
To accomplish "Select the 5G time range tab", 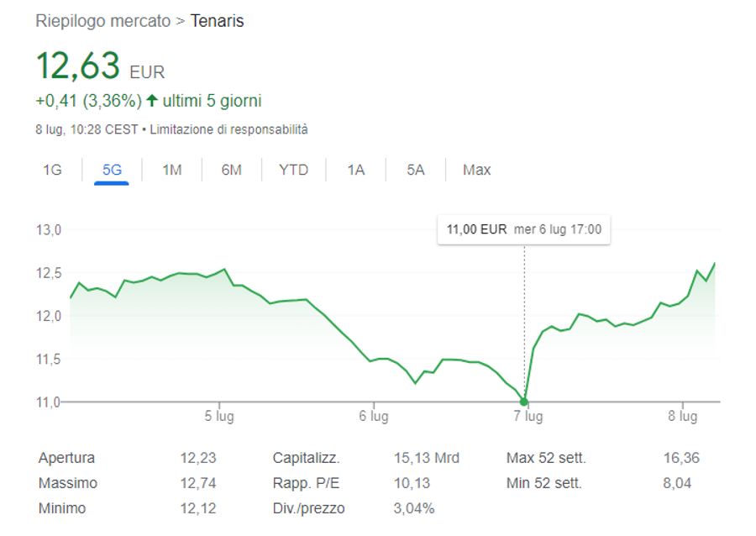I will (x=112, y=170).
